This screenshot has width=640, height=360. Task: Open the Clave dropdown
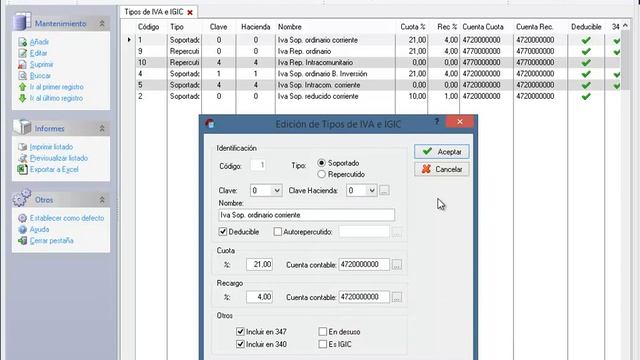[x=277, y=191]
